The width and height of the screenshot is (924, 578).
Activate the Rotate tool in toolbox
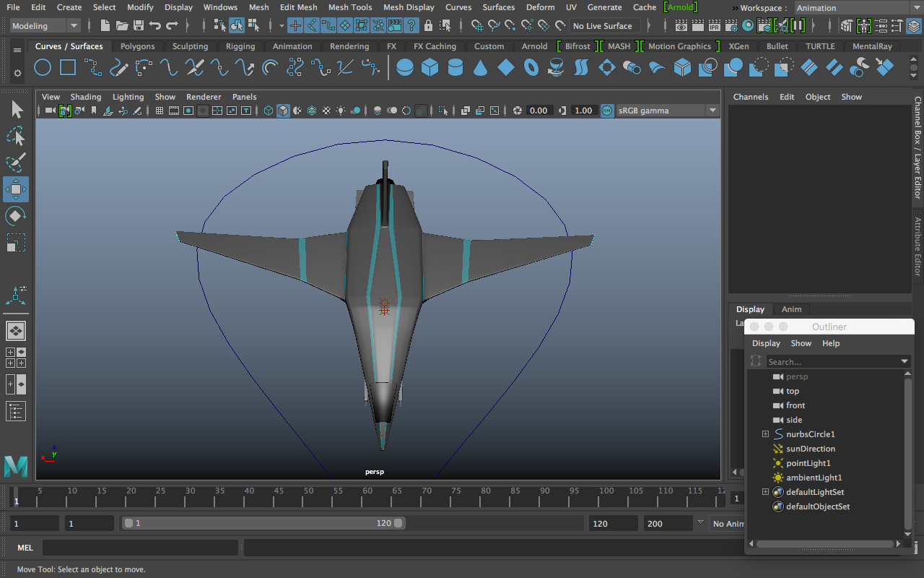(16, 215)
